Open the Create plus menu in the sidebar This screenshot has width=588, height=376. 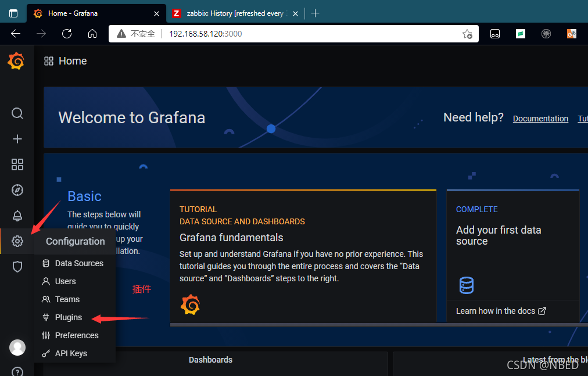coord(17,139)
